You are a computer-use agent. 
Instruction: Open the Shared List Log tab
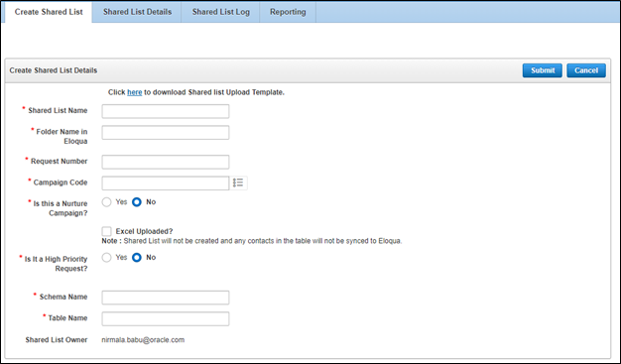pos(220,12)
